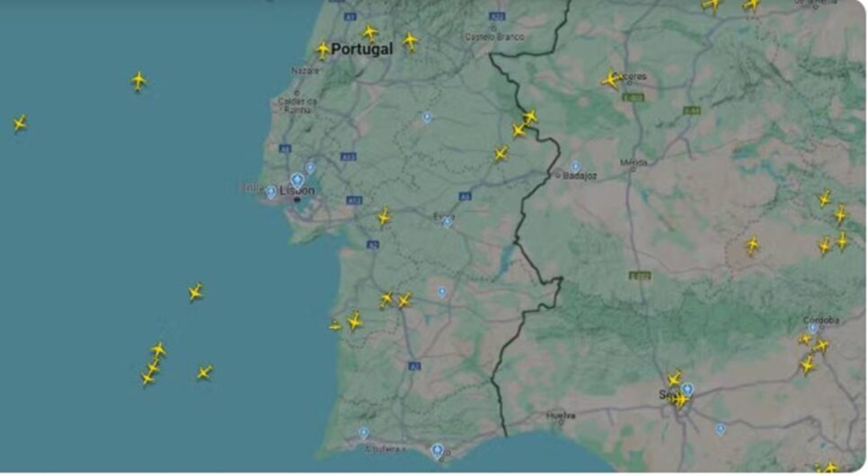Click the Castelo Branco city label
The image size is (868, 476).
[x=494, y=37]
